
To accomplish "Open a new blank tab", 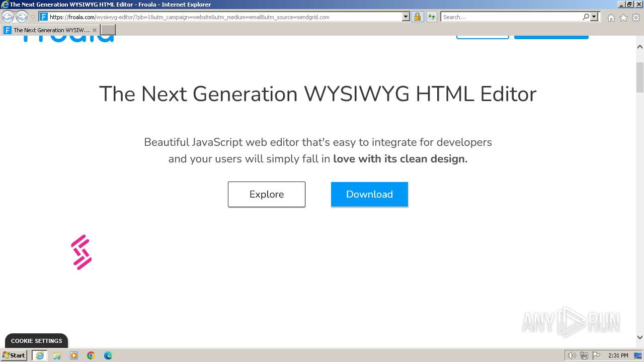I will [x=108, y=30].
